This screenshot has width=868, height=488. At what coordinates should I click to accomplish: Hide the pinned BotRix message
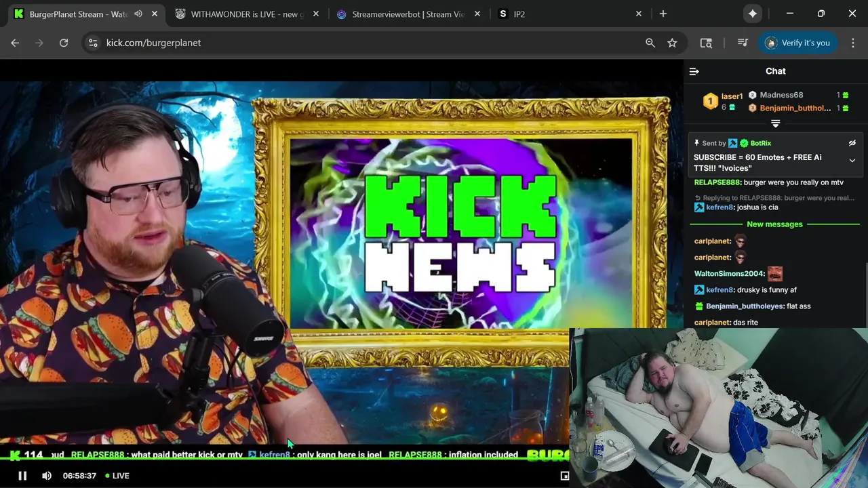coord(852,143)
